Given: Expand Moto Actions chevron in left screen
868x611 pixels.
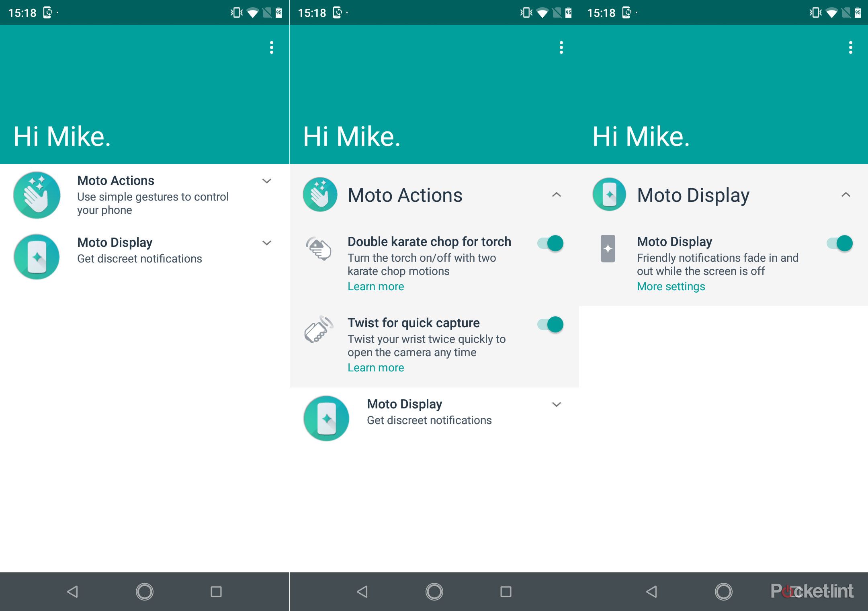Looking at the screenshot, I should (x=267, y=181).
